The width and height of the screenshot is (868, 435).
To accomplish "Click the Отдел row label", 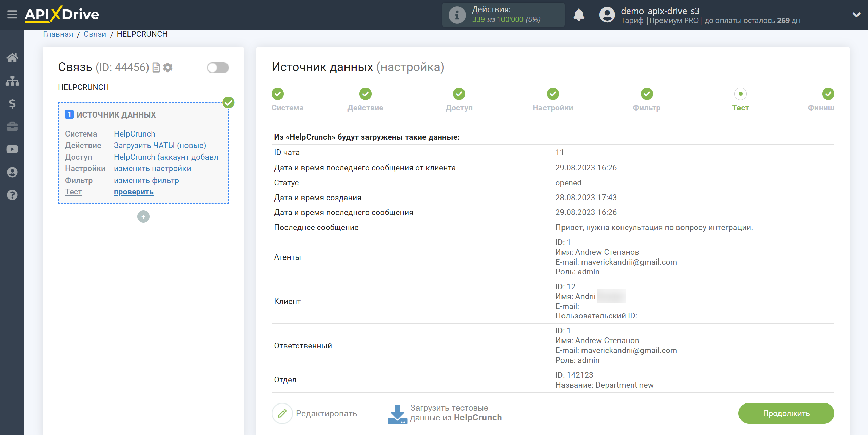I will tap(285, 380).
